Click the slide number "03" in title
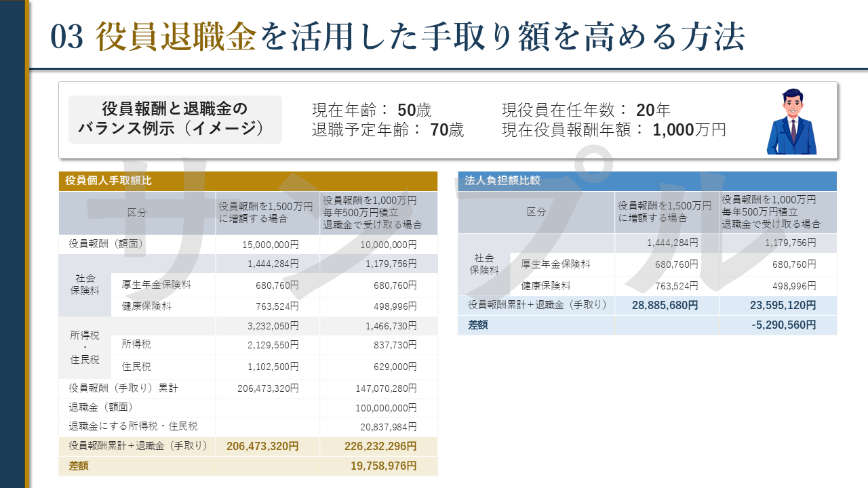Image resolution: width=868 pixels, height=488 pixels. (66, 37)
